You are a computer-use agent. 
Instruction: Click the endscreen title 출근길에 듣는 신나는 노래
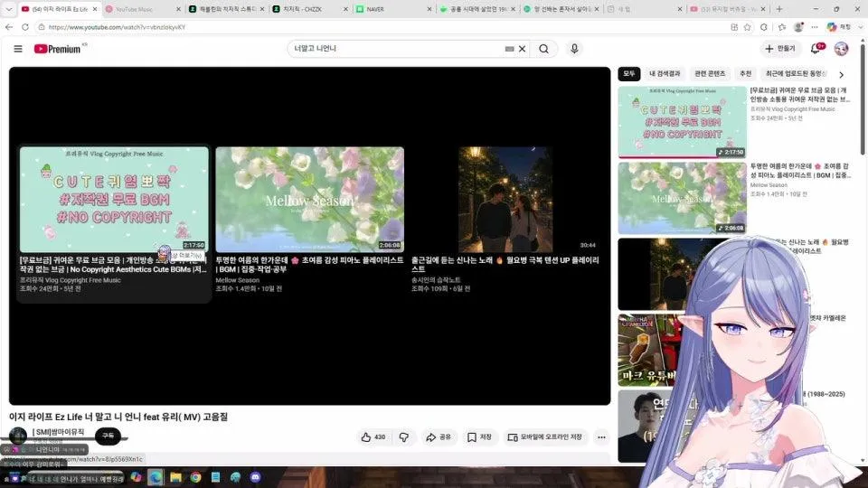click(505, 264)
